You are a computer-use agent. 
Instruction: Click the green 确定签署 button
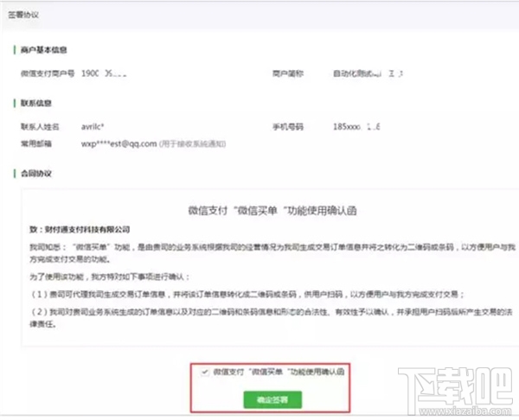pyautogui.click(x=272, y=399)
